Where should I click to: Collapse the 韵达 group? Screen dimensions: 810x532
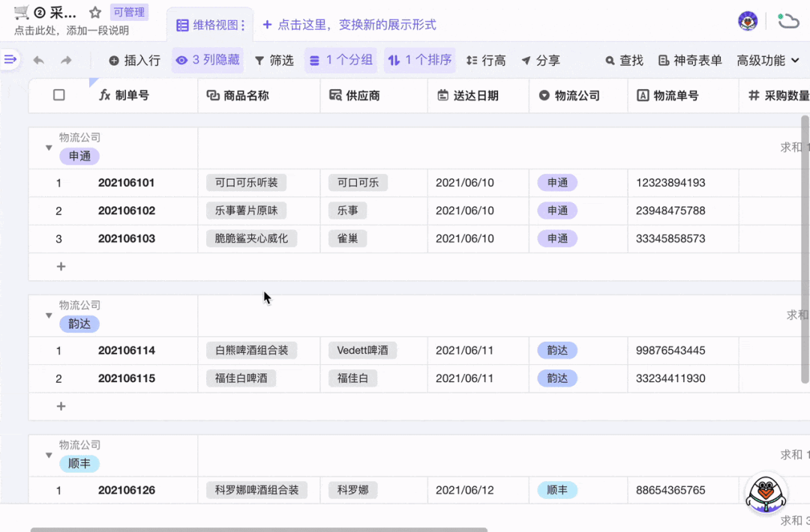coord(49,315)
